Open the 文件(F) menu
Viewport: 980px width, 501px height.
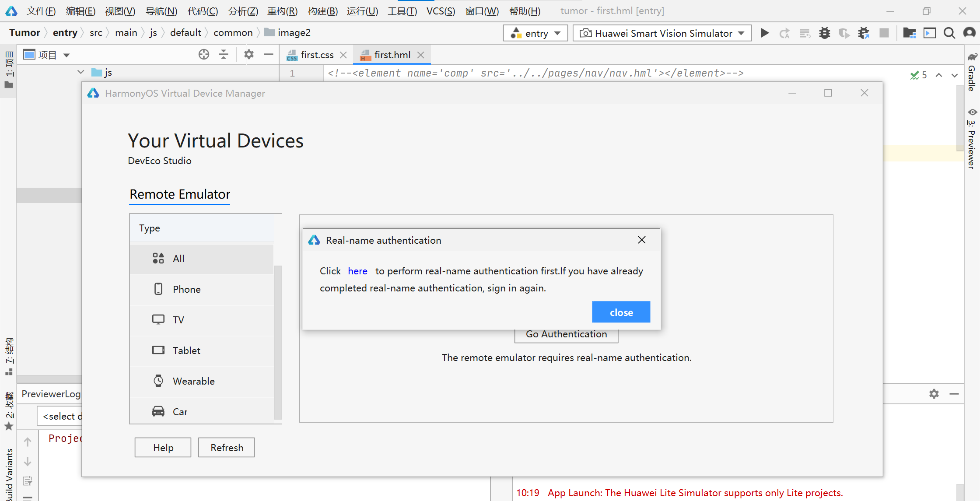(x=41, y=11)
